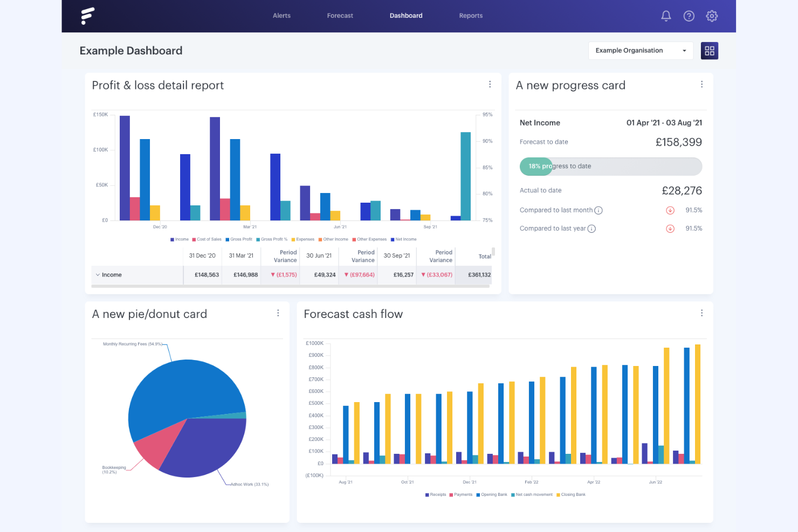
Task: Open the Alerts page
Action: 281,16
